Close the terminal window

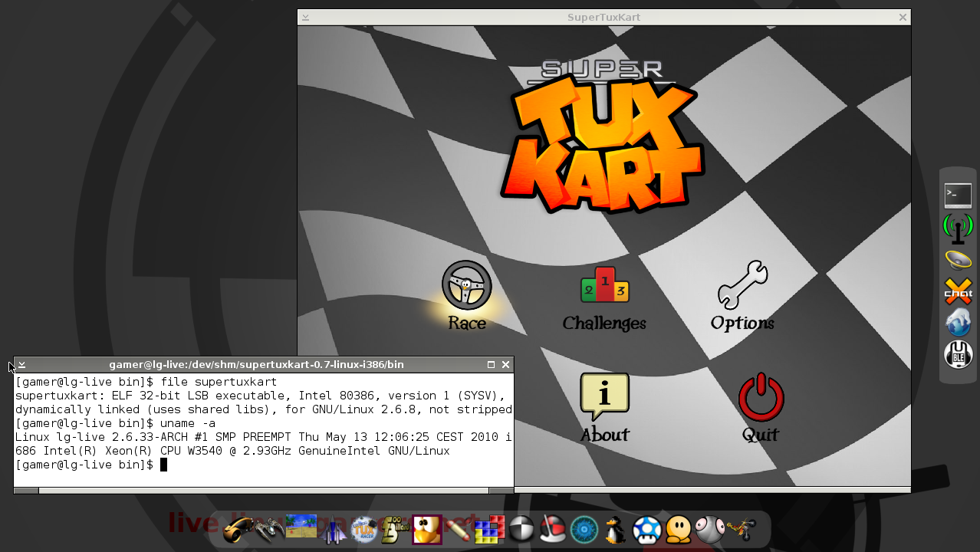(505, 365)
